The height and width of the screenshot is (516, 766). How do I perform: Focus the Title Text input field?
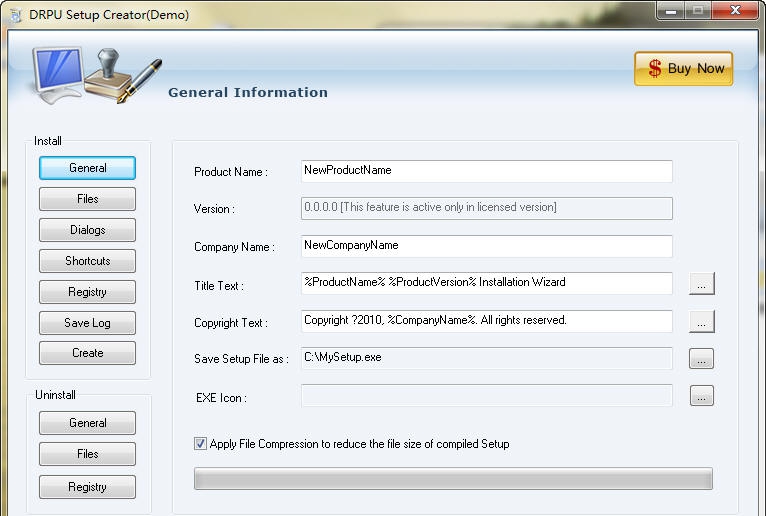tap(487, 283)
